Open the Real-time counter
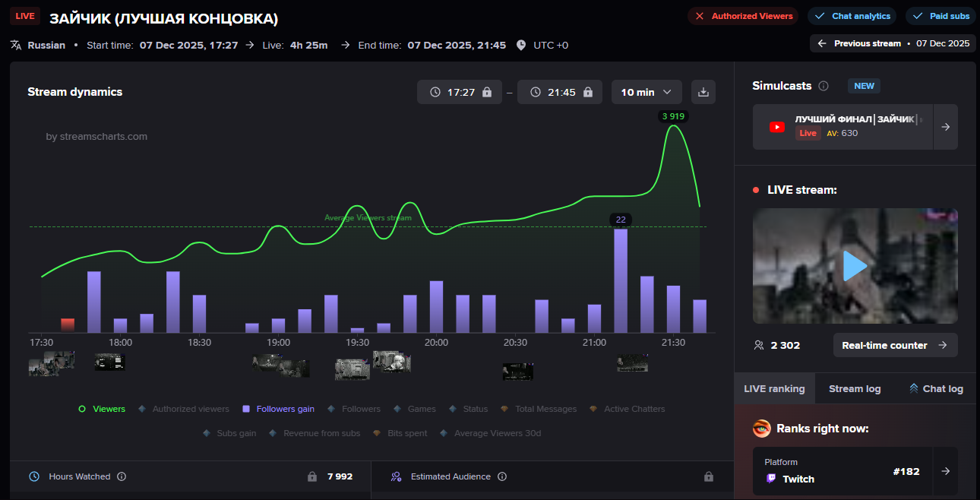The image size is (980, 500). click(x=895, y=345)
